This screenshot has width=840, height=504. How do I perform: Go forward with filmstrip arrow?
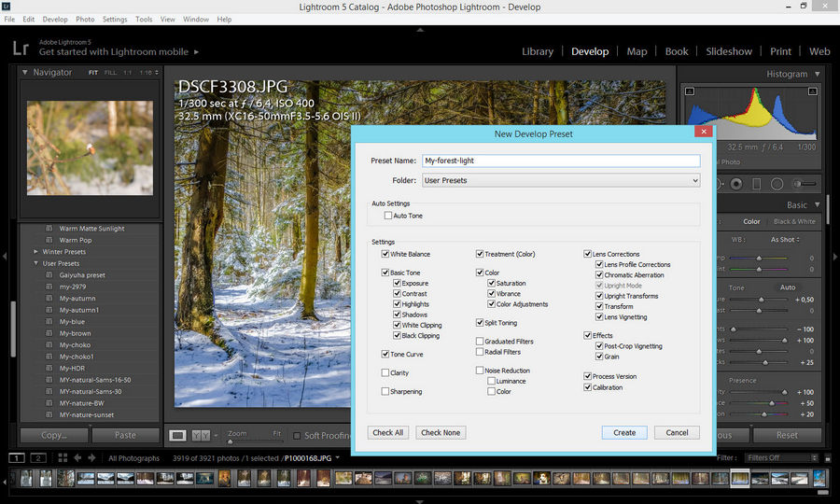91,458
